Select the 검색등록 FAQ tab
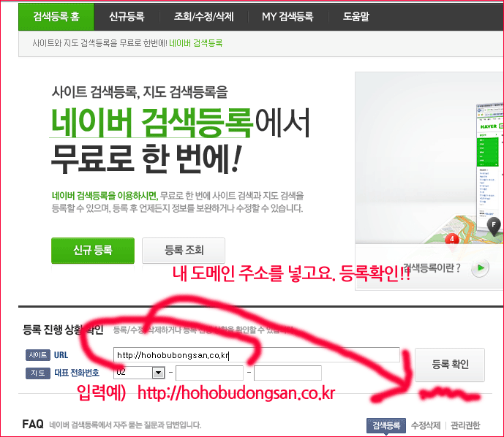This screenshot has width=504, height=437. pyautogui.click(x=386, y=425)
